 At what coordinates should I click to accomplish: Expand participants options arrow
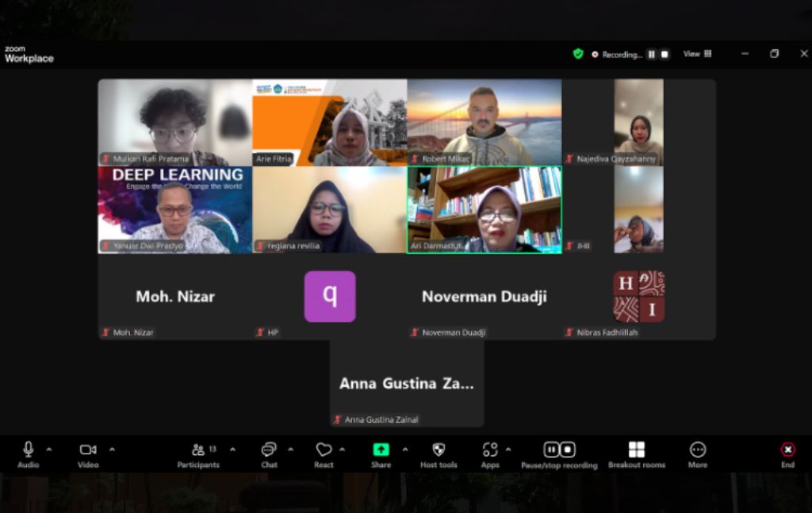click(232, 450)
